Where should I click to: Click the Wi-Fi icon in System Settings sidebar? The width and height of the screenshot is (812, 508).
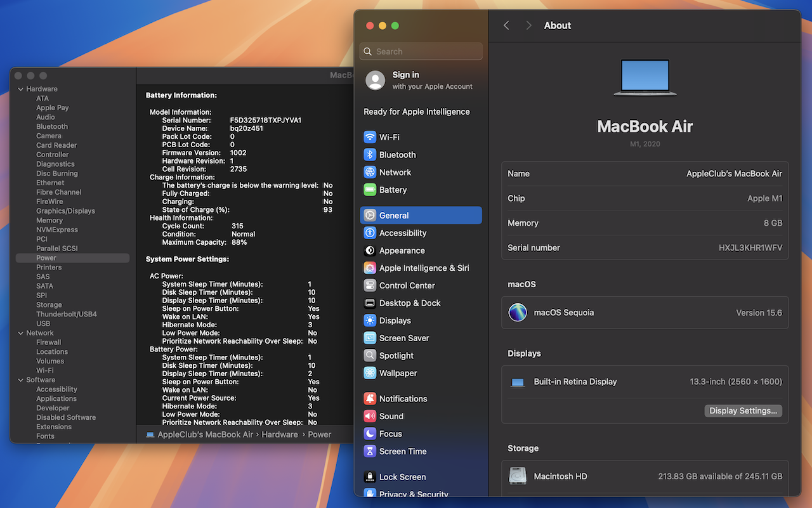click(370, 137)
